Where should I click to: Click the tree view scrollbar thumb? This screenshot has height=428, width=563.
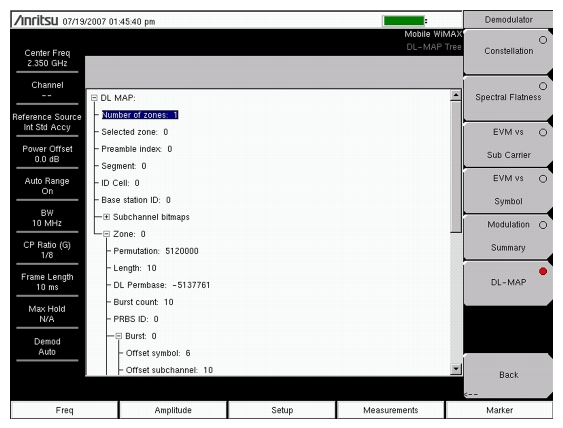click(x=456, y=167)
